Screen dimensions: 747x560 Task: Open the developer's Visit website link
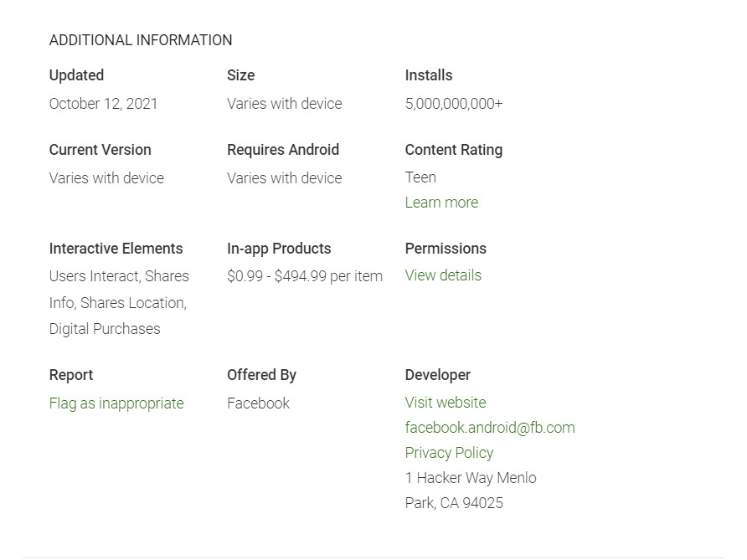(446, 403)
